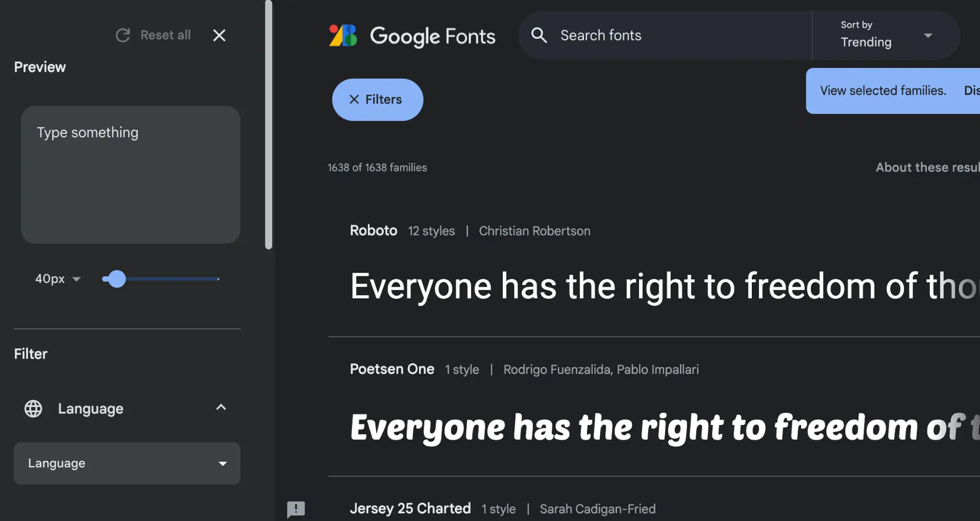
Task: Click designer name Sarah Cadigan-Fried
Action: coord(598,509)
